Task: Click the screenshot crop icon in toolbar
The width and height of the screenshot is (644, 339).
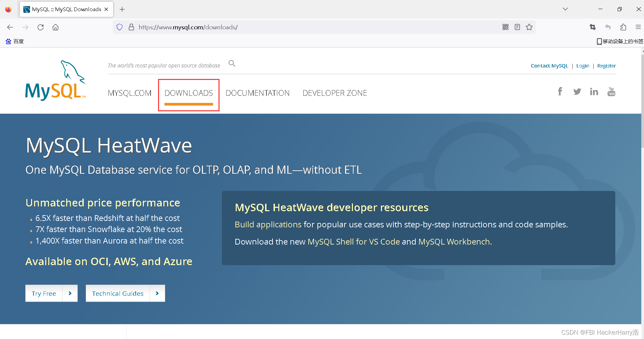Action: pos(593,27)
